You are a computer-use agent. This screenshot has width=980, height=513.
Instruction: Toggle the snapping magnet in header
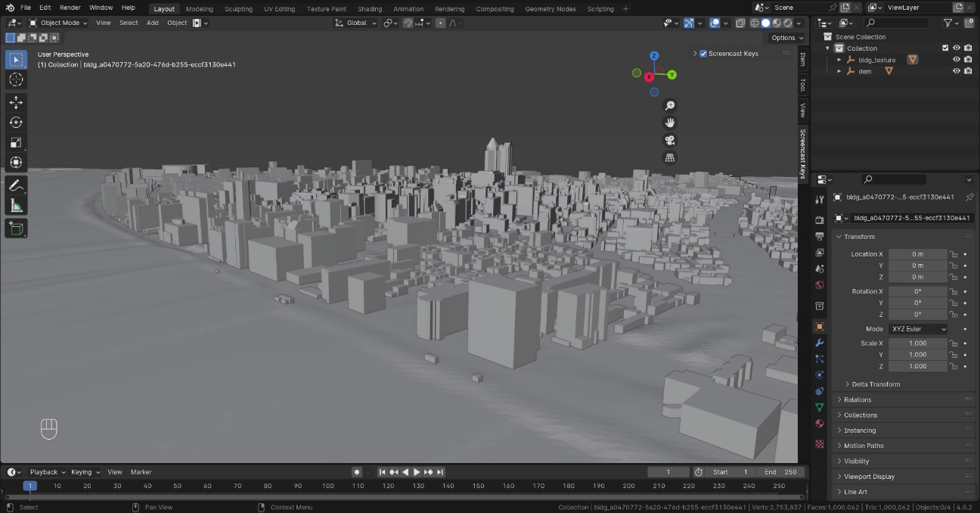(x=408, y=23)
